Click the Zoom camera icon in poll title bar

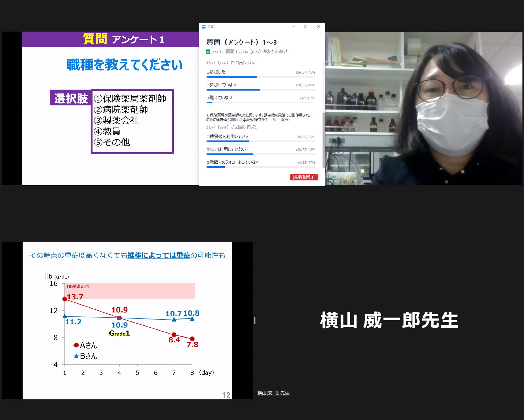203,27
